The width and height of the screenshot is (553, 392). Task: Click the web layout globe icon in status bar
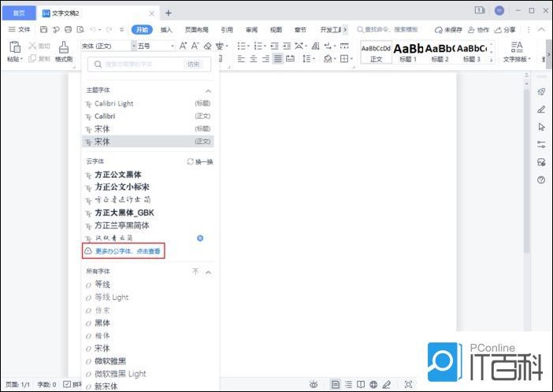point(373,384)
